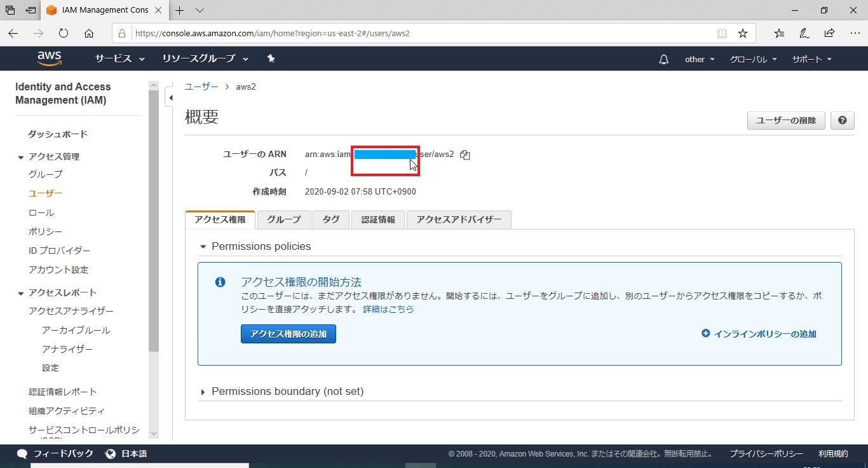This screenshot has height=468, width=868.
Task: Open グループ in the sidebar
Action: pyautogui.click(x=46, y=174)
